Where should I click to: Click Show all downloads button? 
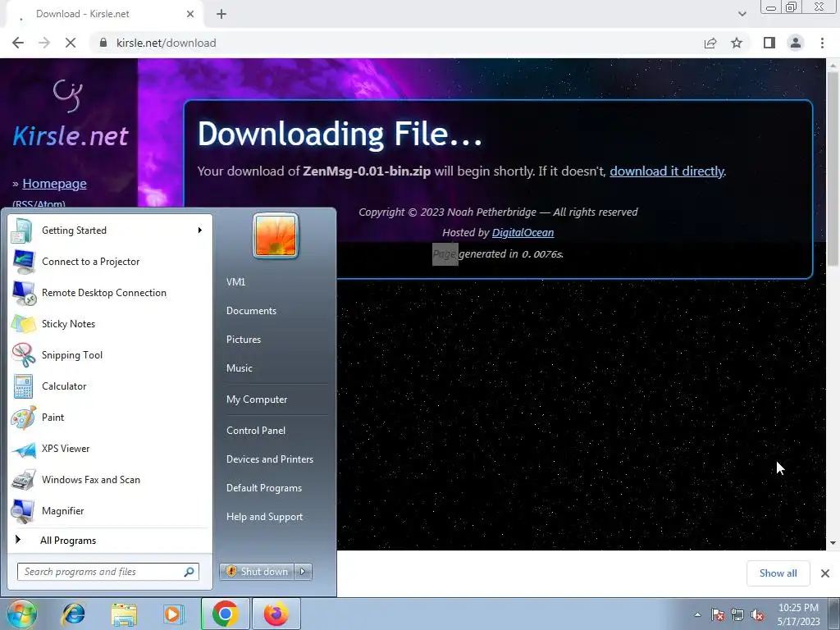click(x=778, y=573)
